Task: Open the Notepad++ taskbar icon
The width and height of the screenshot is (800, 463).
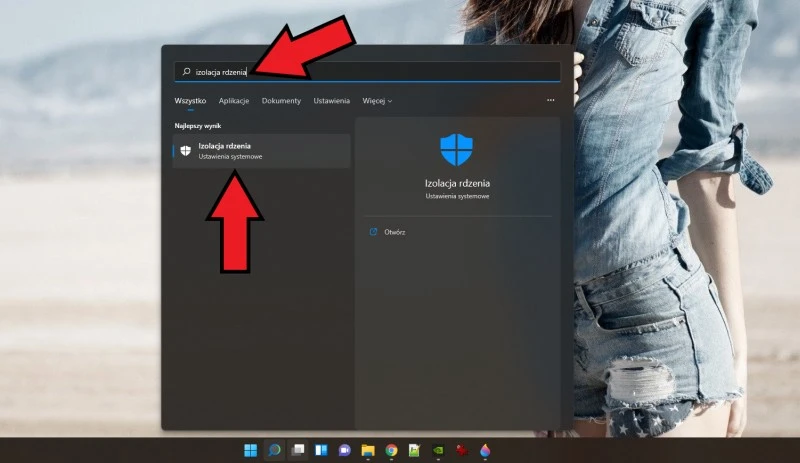Action: click(x=414, y=450)
